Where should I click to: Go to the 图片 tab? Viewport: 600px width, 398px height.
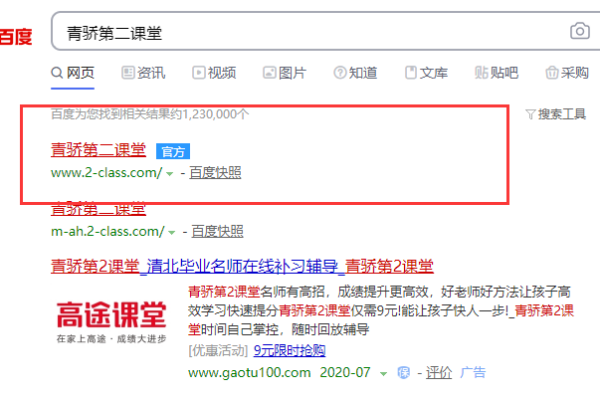tap(284, 73)
